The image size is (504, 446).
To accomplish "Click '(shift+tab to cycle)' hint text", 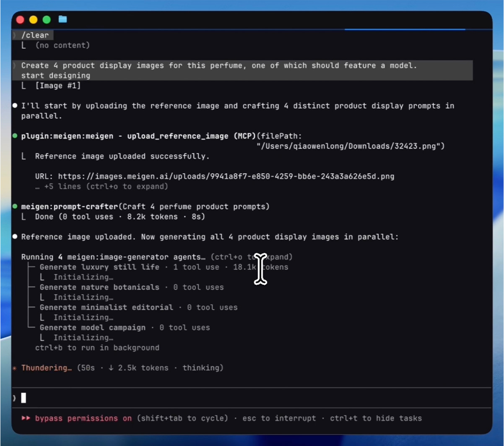I will (x=182, y=418).
